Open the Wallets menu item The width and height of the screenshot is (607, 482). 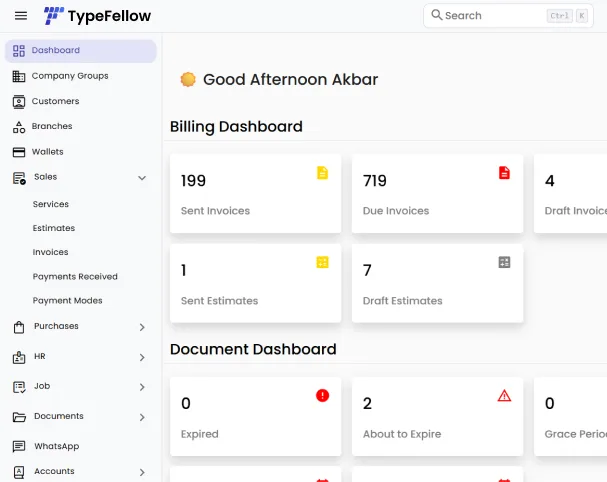point(81,152)
